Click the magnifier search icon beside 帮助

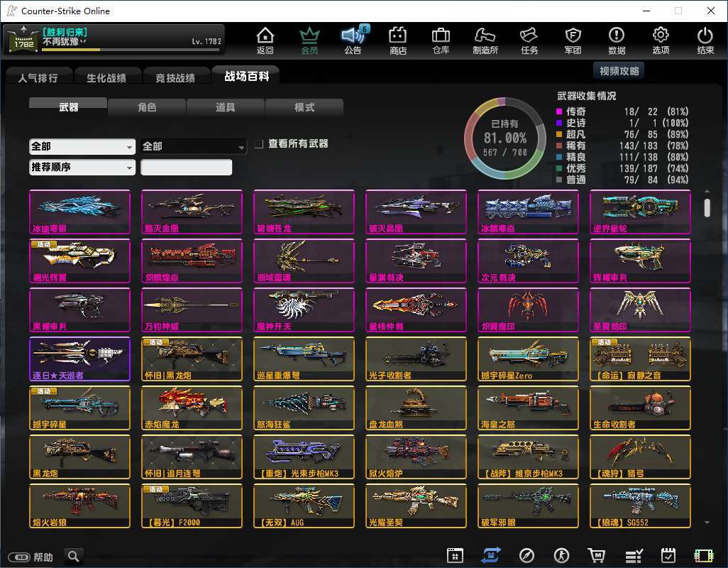pos(73,556)
